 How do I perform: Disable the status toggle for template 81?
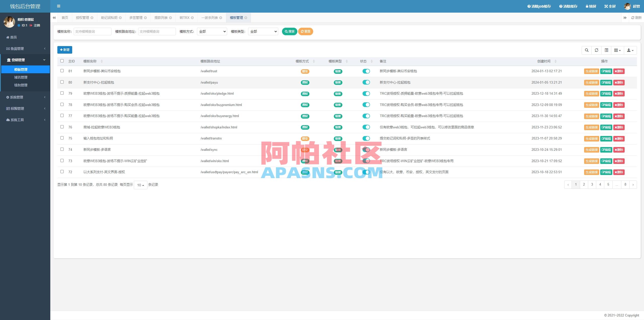(x=367, y=71)
